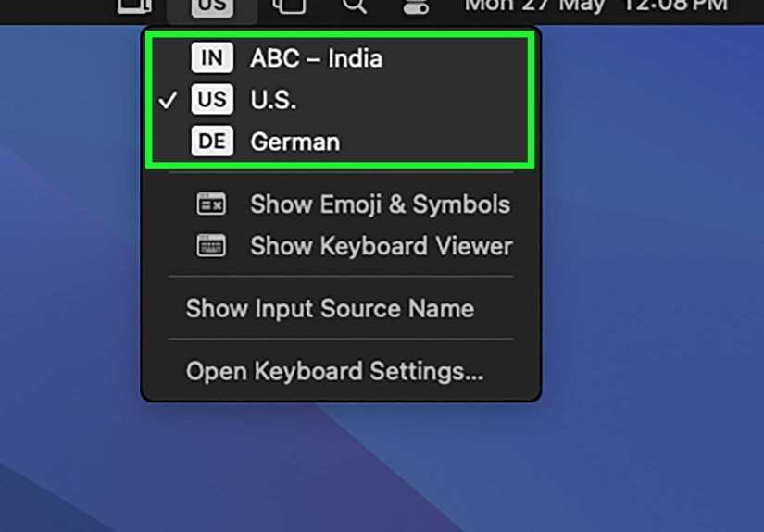Click the Keyboard Viewer icon
764x532 pixels.
[x=211, y=245]
